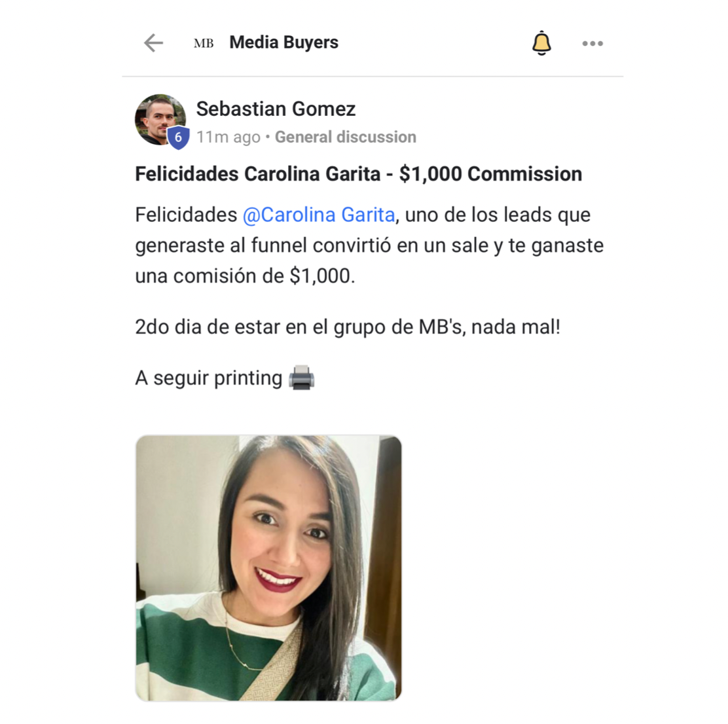The height and width of the screenshot is (724, 728).
Task: Click the line '2do dia de estar en el grupo'
Action: coord(348,327)
